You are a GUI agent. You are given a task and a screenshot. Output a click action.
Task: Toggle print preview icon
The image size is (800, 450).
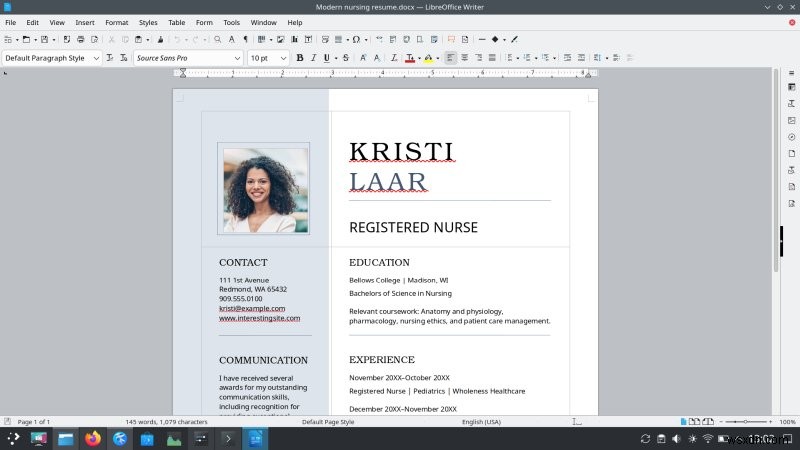(x=94, y=39)
